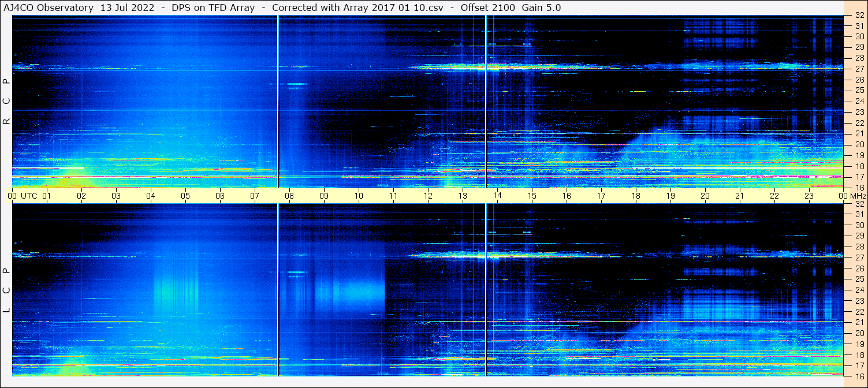Select the 16 hour tick on time axis
The image size is (868, 388).
(x=567, y=196)
